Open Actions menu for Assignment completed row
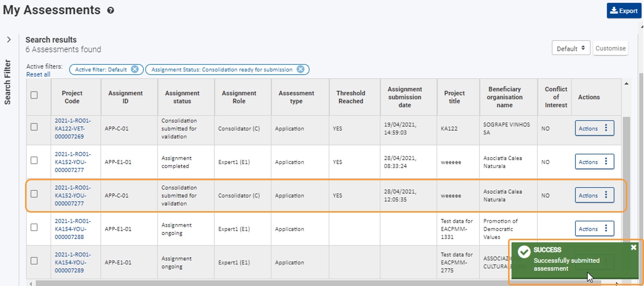This screenshot has width=644, height=286. (x=594, y=162)
